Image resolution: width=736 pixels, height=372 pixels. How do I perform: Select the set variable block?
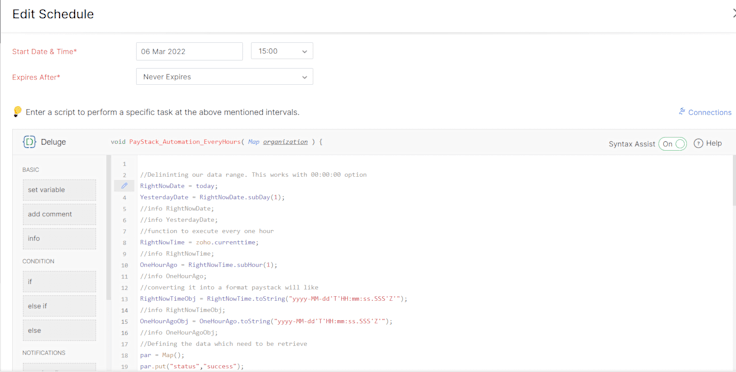coord(59,190)
